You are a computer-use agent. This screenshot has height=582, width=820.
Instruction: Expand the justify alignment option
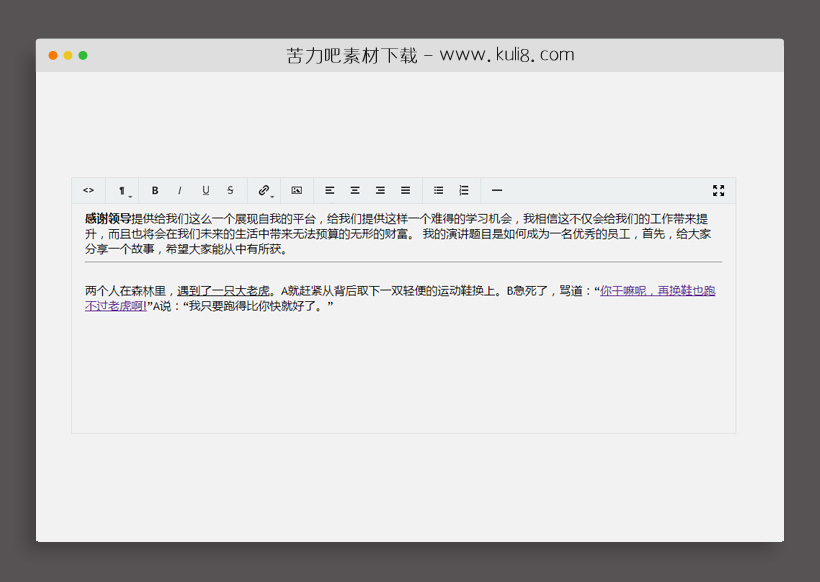405,190
